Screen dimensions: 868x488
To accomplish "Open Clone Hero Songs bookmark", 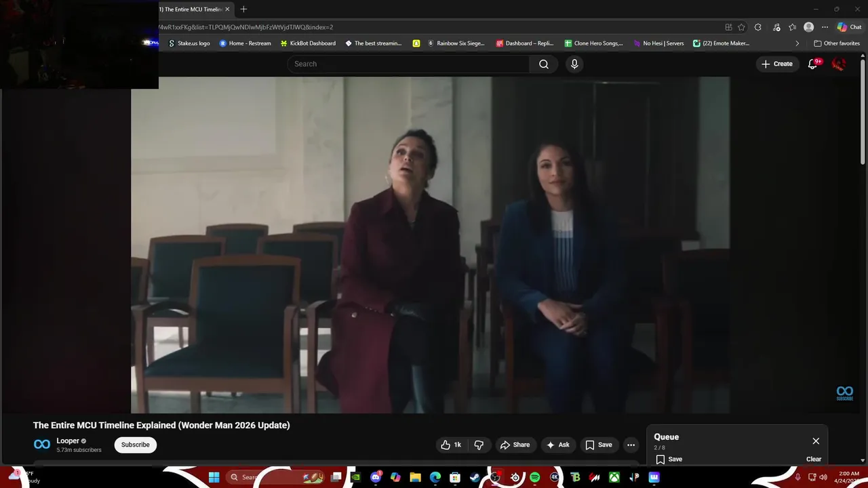I will [593, 43].
